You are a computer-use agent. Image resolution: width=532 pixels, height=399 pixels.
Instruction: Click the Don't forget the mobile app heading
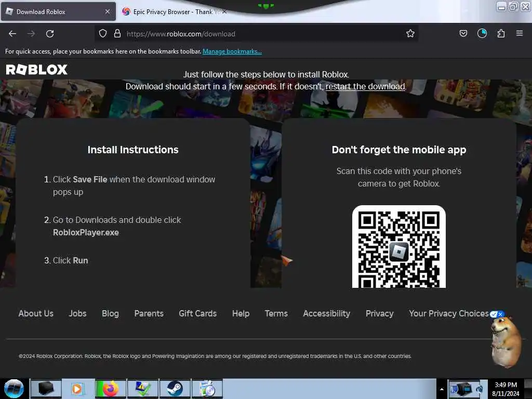click(x=399, y=150)
